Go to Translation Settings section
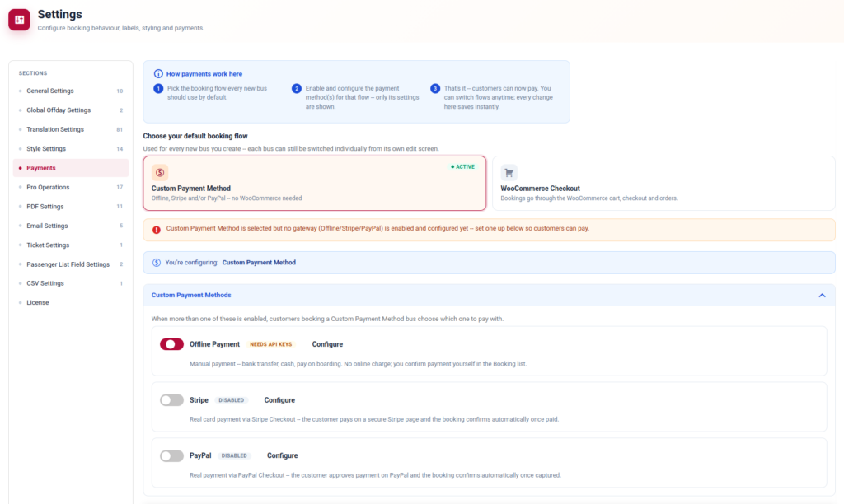844x504 pixels. [x=71, y=129]
